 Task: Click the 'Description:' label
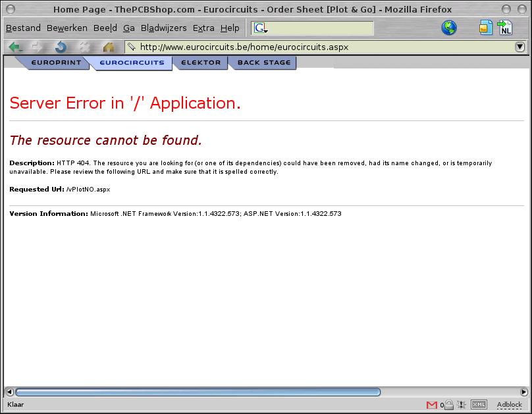click(32, 163)
